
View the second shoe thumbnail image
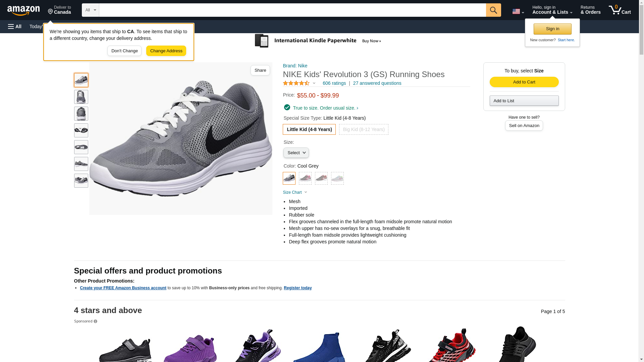[x=81, y=97]
